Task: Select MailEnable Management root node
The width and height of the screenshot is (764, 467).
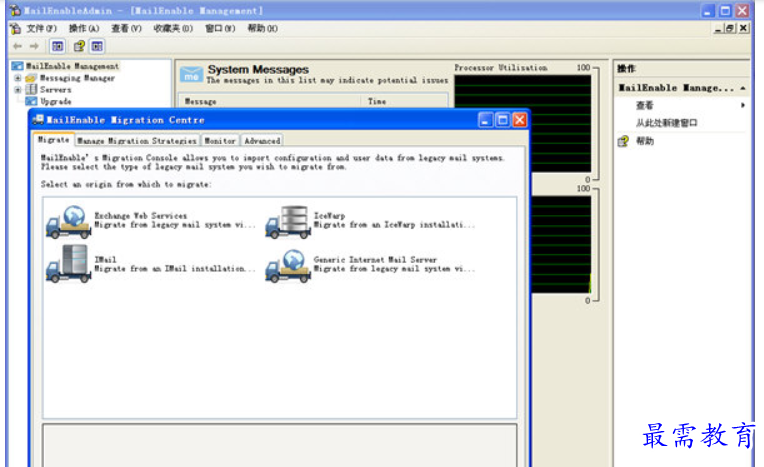Action: point(72,66)
